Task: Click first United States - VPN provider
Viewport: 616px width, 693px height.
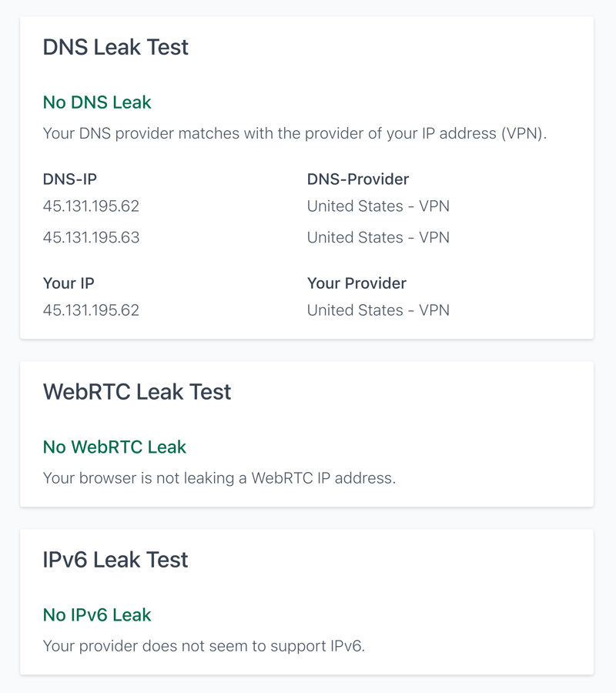Action: click(378, 206)
